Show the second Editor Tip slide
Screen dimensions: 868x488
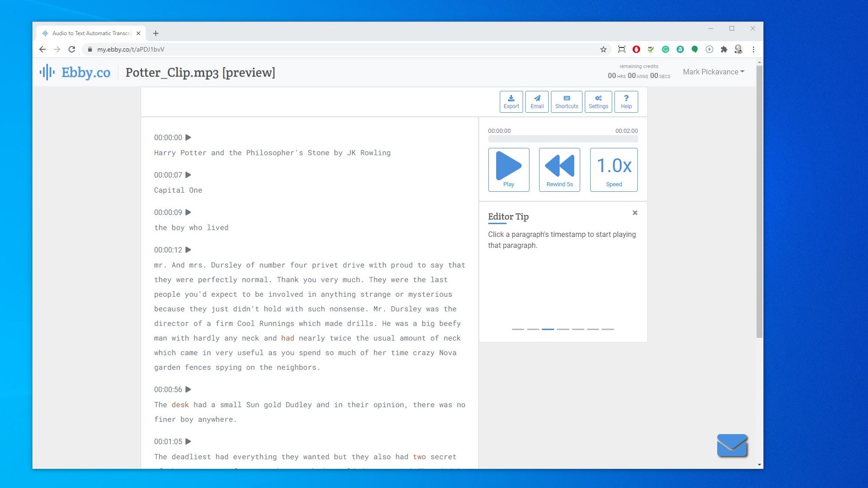533,329
